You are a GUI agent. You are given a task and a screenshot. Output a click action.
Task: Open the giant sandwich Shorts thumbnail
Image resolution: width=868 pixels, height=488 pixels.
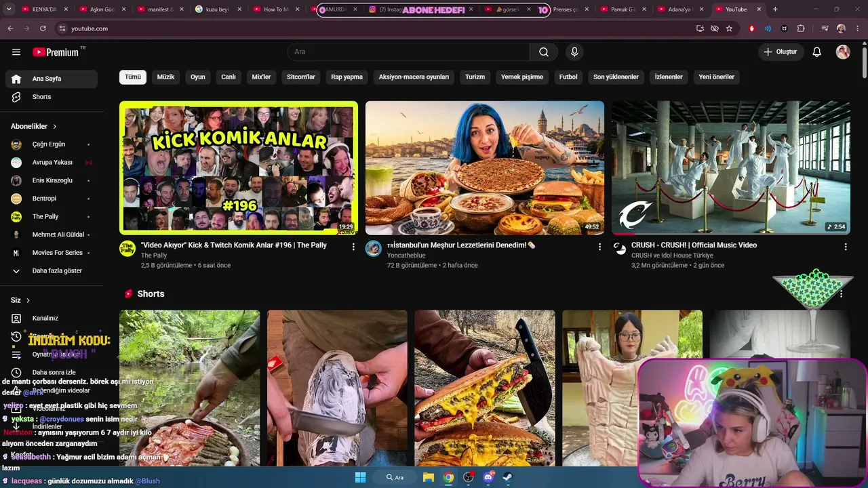point(485,388)
